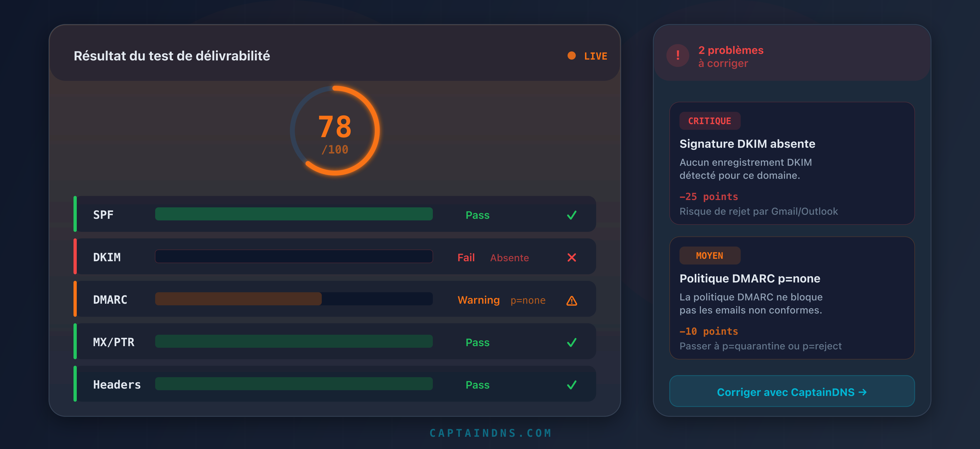Click the MX/PTR green checkmark icon
The width and height of the screenshot is (980, 449).
pos(571,343)
